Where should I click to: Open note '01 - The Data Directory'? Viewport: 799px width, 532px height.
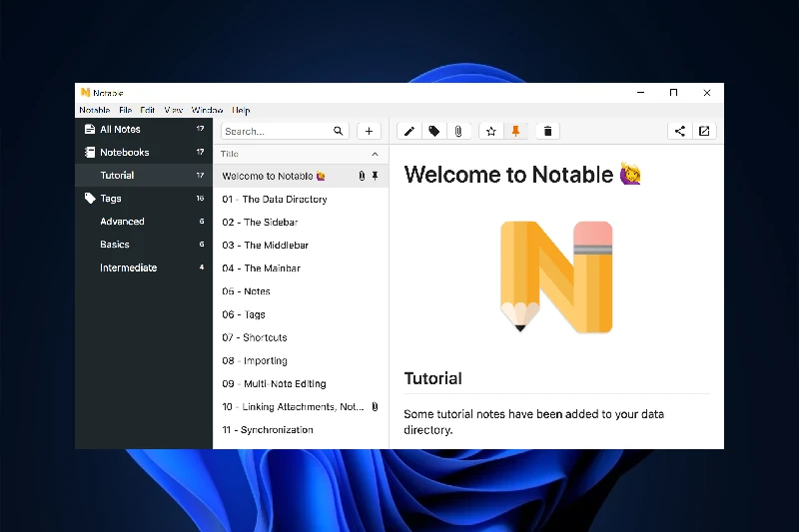tap(301, 199)
